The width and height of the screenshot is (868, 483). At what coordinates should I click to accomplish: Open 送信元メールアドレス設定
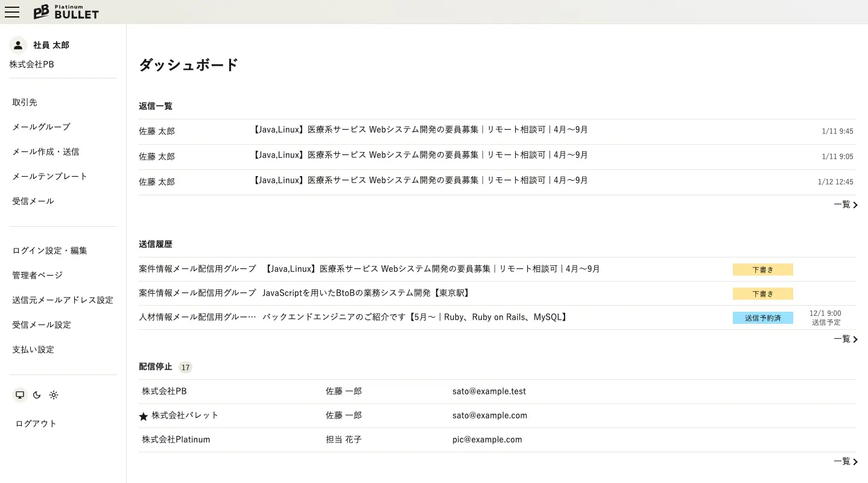63,300
